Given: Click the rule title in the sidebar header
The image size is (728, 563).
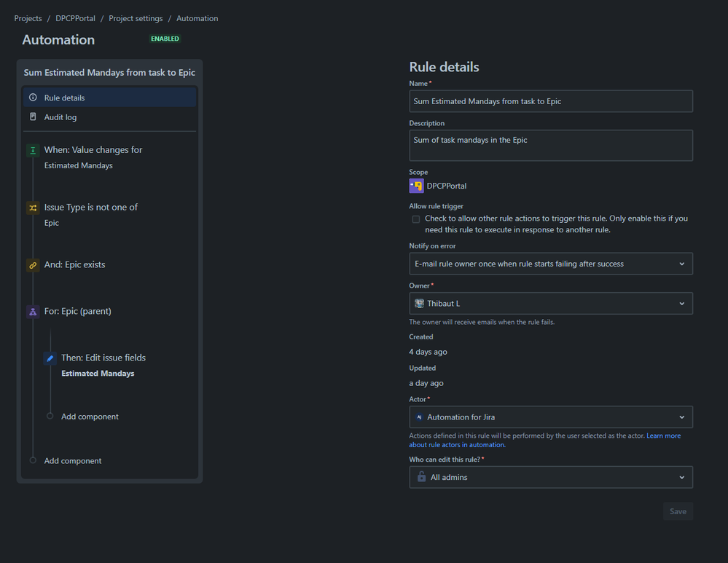Looking at the screenshot, I should click(109, 72).
